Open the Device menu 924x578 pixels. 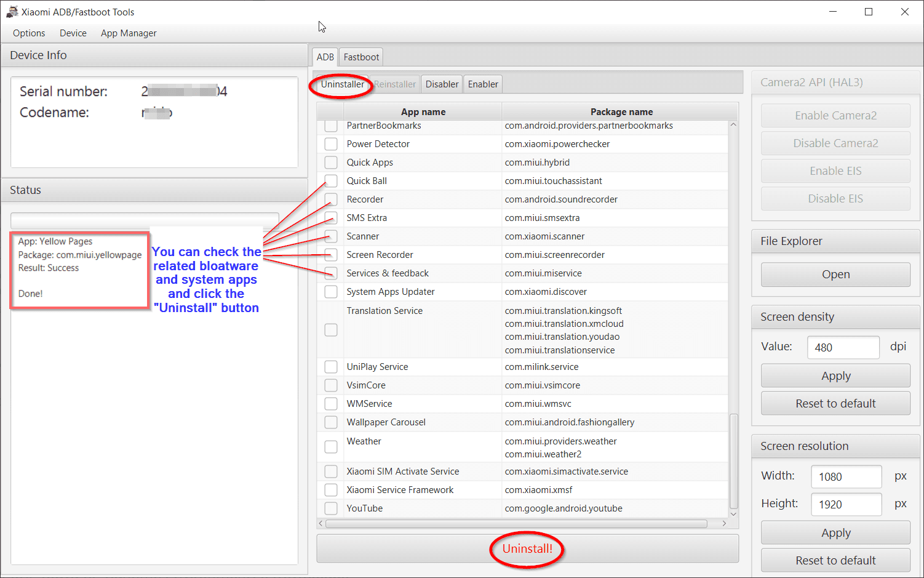[73, 33]
